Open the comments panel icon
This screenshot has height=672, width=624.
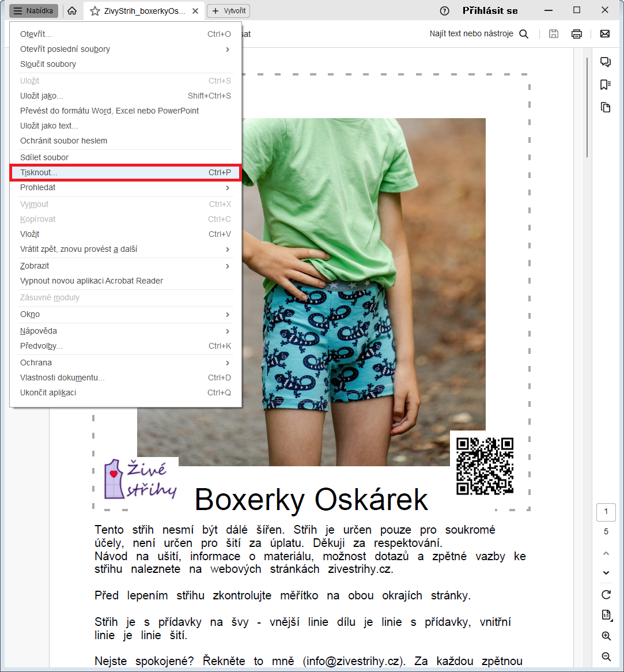606,62
